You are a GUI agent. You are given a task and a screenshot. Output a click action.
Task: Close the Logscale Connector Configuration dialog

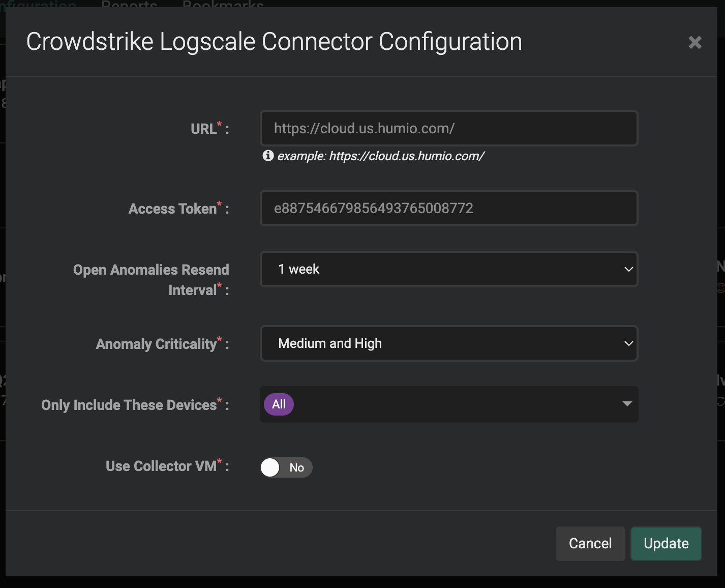pos(694,42)
